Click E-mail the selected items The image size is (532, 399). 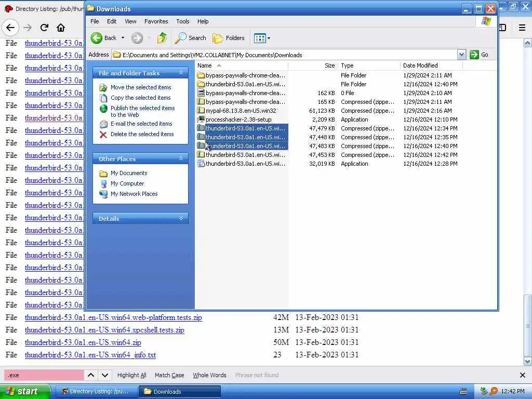tap(141, 124)
